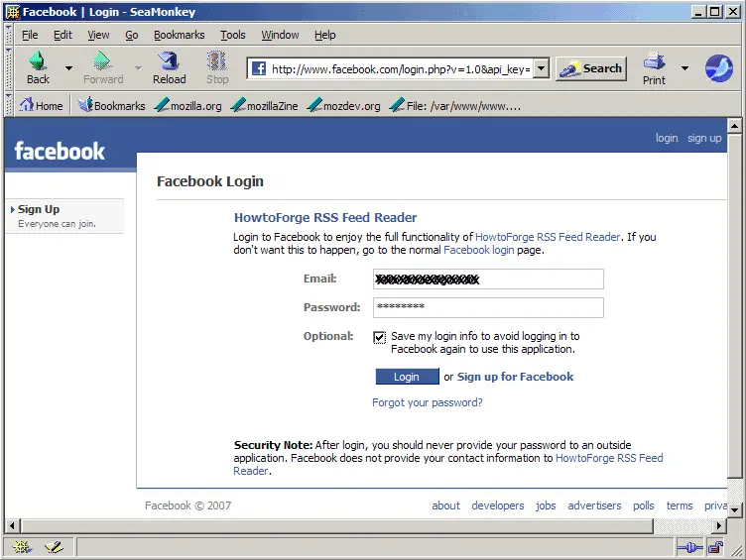Click the top sign up link

[704, 138]
